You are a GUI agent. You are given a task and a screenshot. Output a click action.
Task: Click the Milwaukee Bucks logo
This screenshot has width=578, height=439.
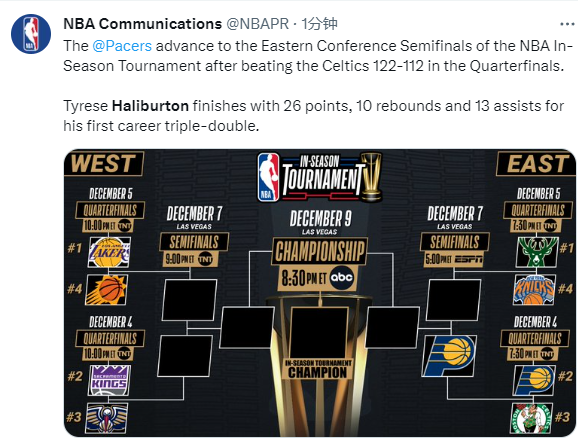pos(537,252)
